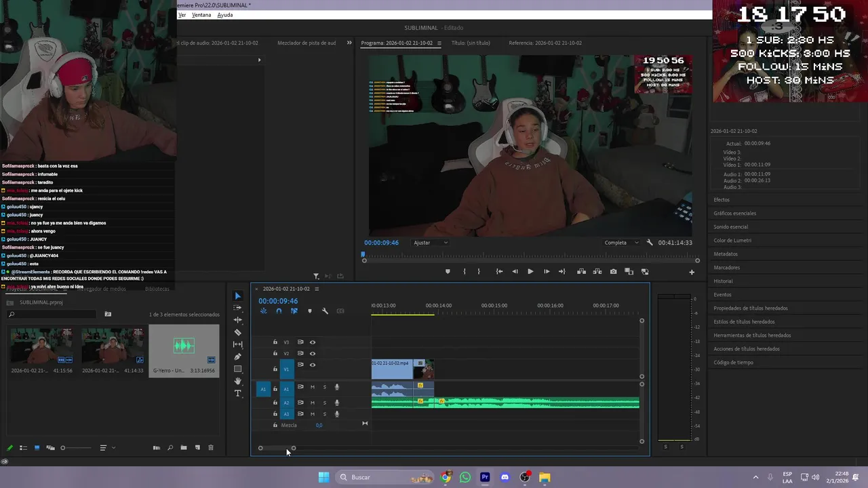868x488 pixels.
Task: Delete selected item with trash icon
Action: (x=211, y=448)
